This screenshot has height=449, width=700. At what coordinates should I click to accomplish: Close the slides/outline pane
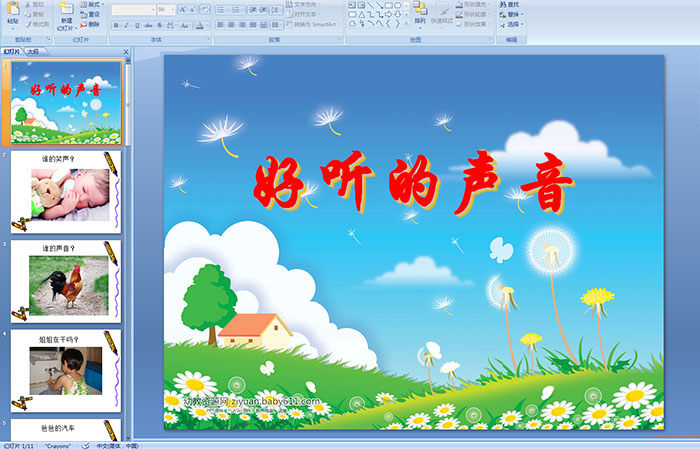click(x=126, y=52)
